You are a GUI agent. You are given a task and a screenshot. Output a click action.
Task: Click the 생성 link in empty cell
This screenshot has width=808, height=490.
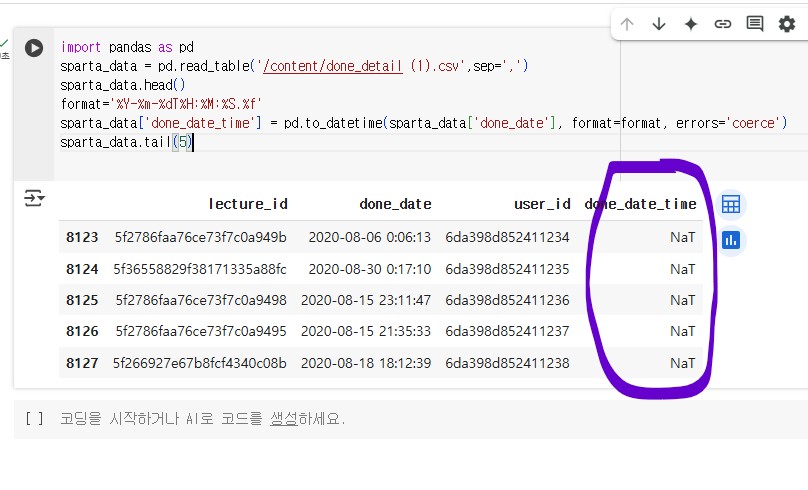(284, 418)
